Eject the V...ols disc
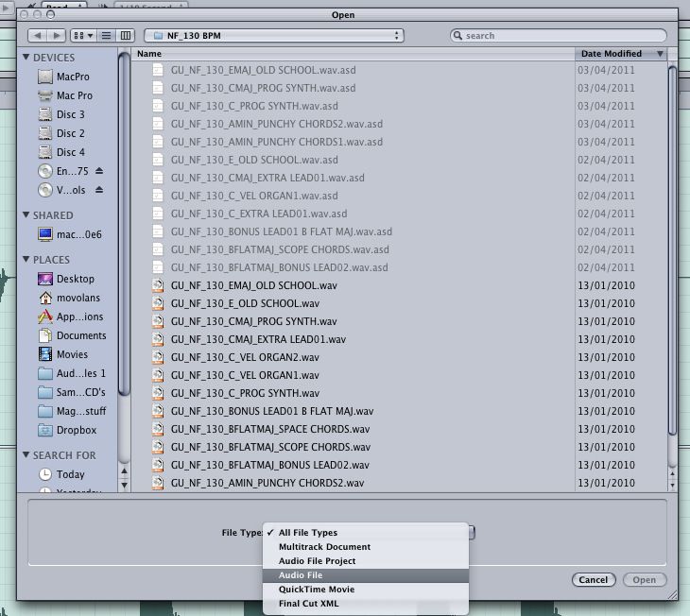This screenshot has height=616, width=690. [99, 190]
